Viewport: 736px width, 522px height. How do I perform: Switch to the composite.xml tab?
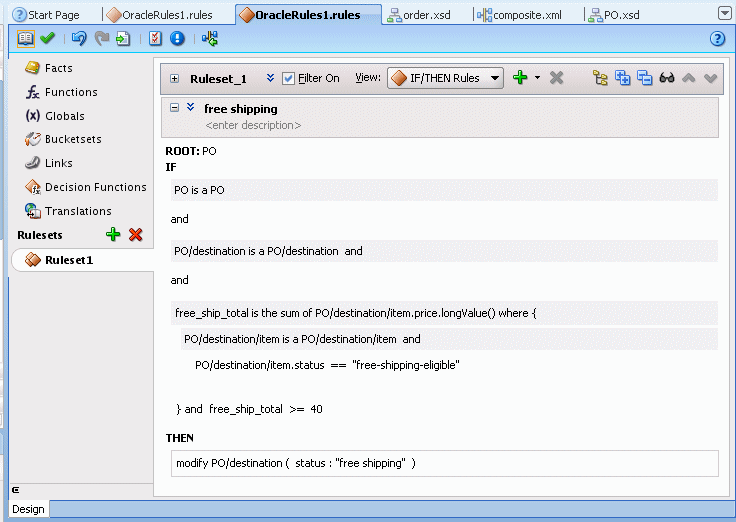[517, 15]
